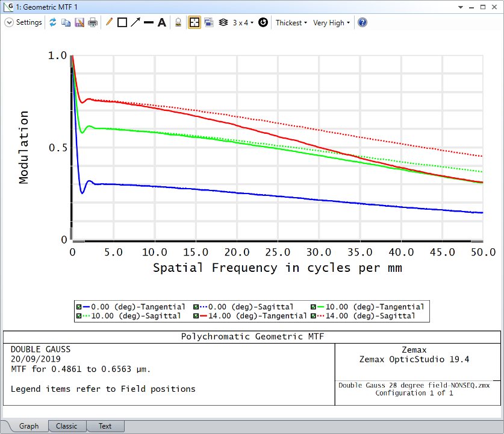
Task: Open the Thickest line width dropdown
Action: (291, 23)
